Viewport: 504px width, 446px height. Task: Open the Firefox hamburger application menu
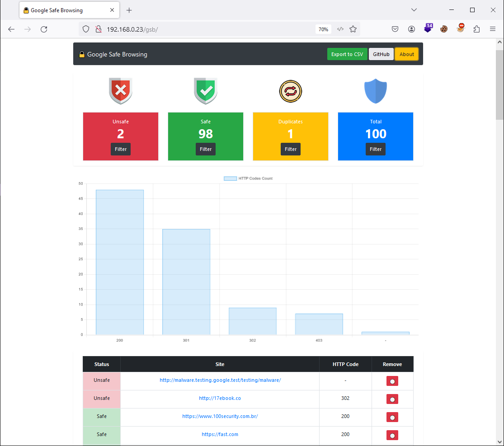492,29
